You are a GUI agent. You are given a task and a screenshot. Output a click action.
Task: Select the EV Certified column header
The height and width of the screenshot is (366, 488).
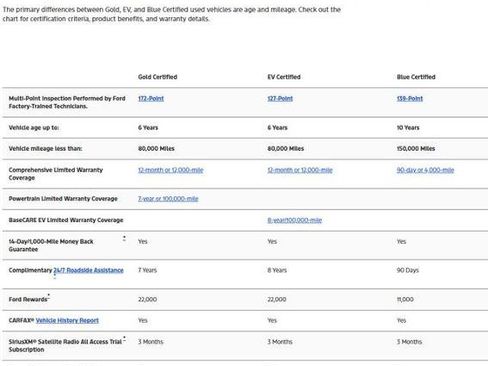pos(284,77)
